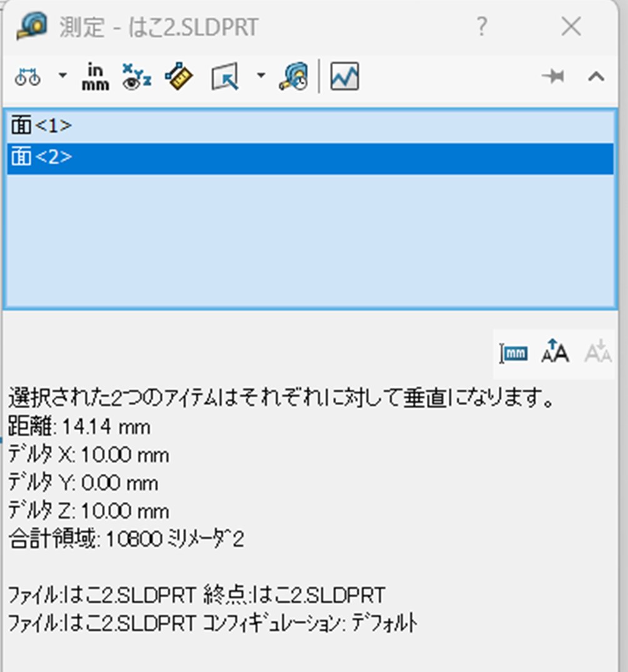Select 面<1> in the selection list
This screenshot has width=628, height=672.
click(x=310, y=126)
